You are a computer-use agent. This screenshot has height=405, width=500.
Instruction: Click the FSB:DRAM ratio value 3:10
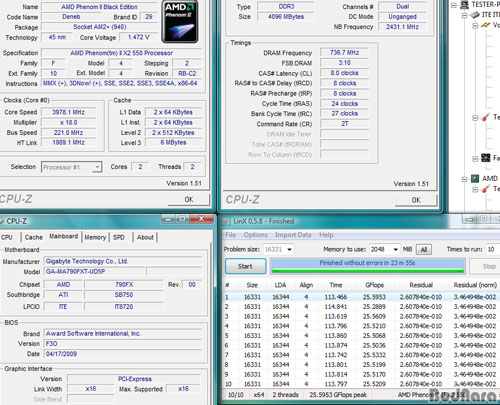click(x=345, y=63)
